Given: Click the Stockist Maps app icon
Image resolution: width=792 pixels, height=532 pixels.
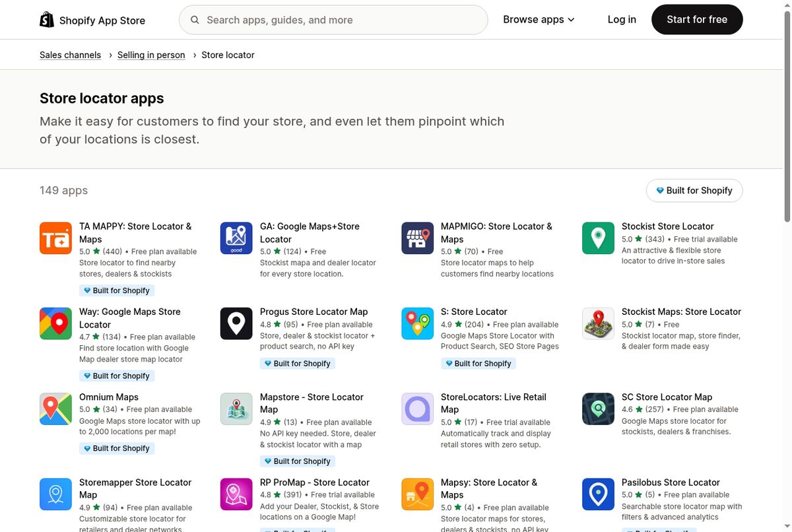Looking at the screenshot, I should tap(598, 323).
